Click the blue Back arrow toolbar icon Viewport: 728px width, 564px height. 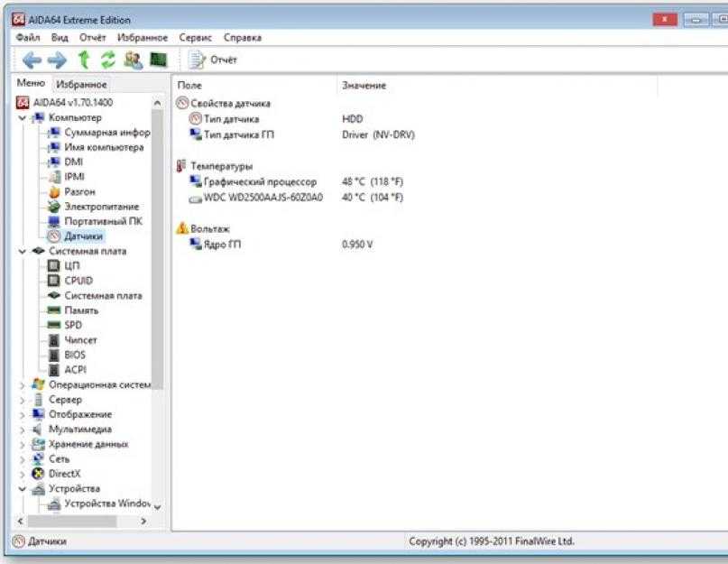32,60
